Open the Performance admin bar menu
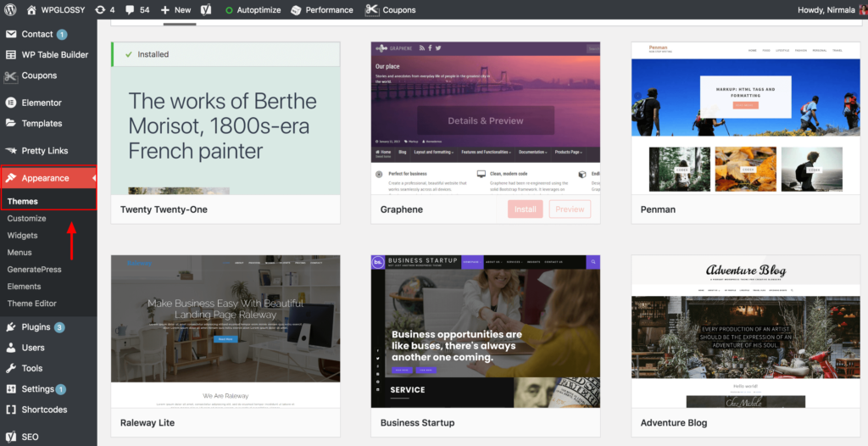 (x=321, y=9)
